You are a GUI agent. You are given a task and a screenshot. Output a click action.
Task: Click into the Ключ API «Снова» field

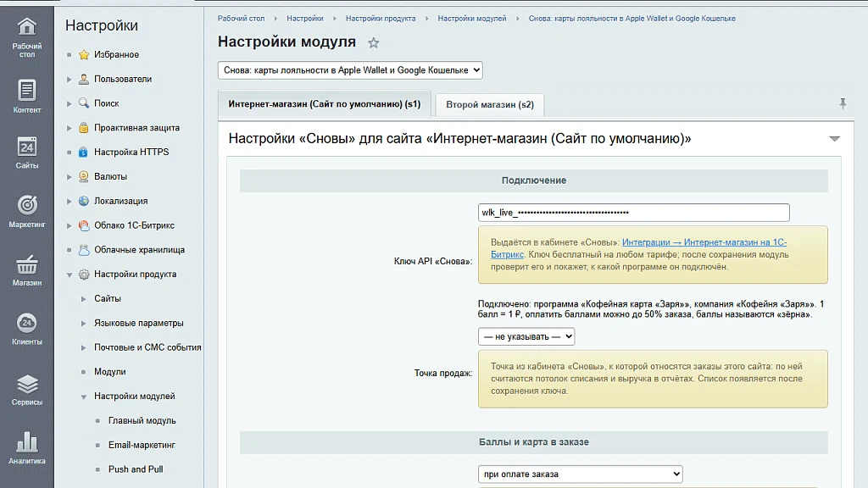tap(634, 213)
